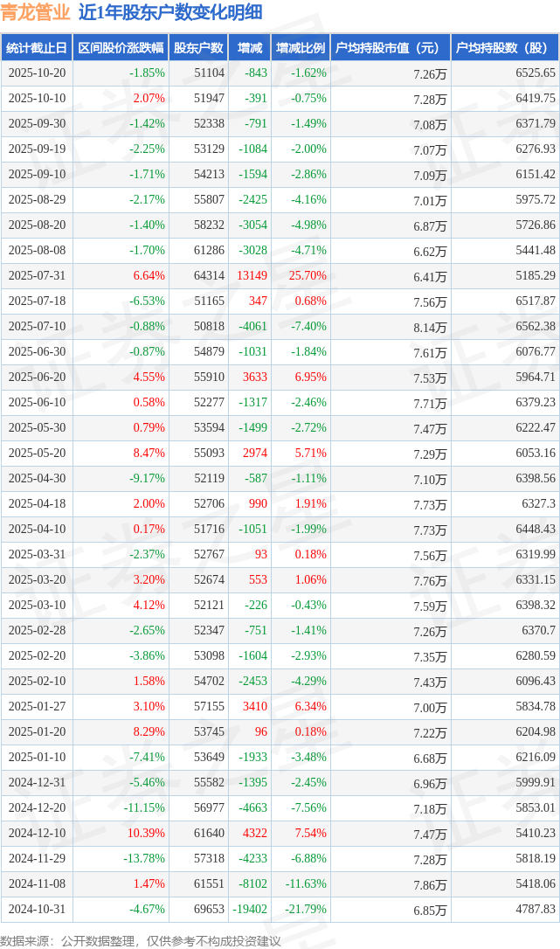
Task: Select the 2024-10-31 date cell
Action: click(x=37, y=910)
